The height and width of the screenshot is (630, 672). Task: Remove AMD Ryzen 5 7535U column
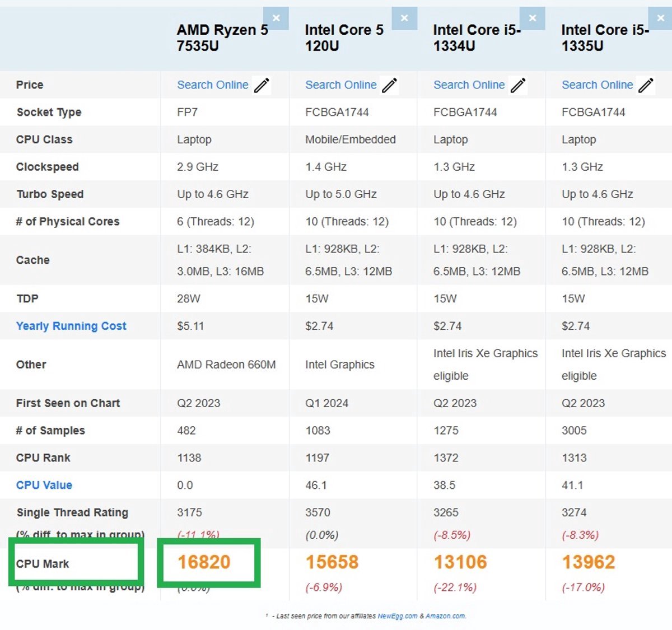pyautogui.click(x=276, y=18)
